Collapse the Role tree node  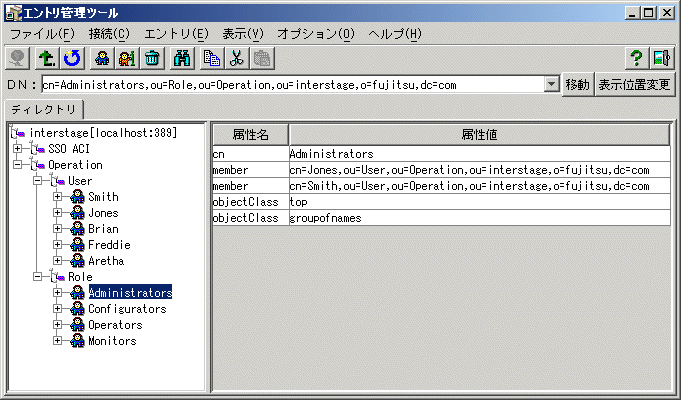pos(38,277)
